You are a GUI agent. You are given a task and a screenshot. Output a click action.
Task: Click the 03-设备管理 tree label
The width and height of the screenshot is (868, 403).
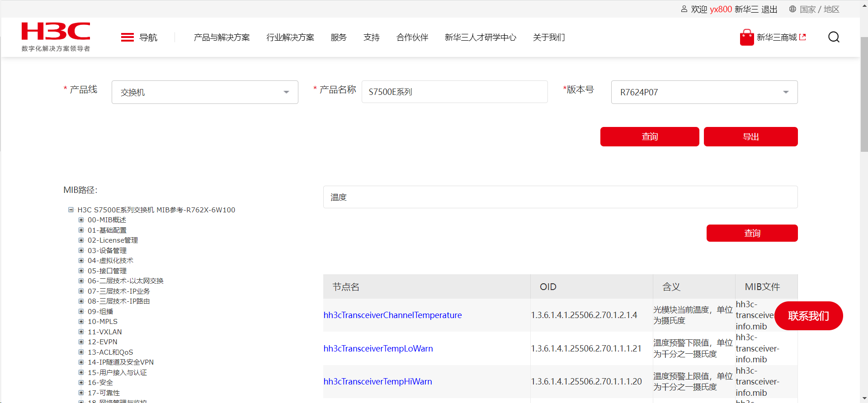(107, 250)
